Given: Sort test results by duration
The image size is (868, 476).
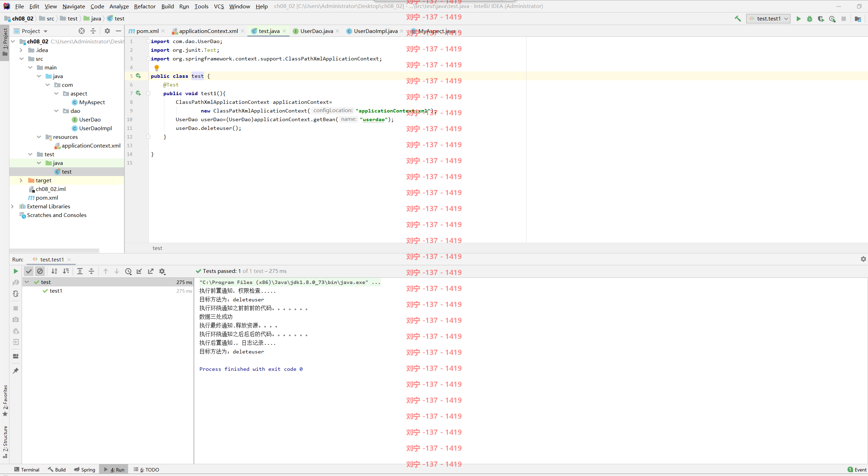Looking at the screenshot, I should [66, 271].
